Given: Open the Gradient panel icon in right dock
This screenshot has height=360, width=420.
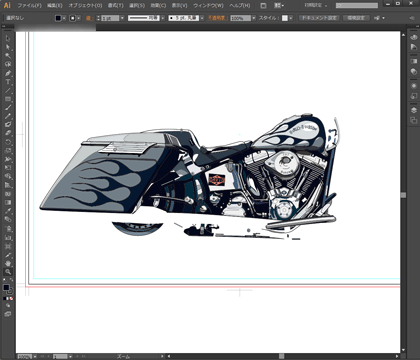Looking at the screenshot, I should [414, 61].
